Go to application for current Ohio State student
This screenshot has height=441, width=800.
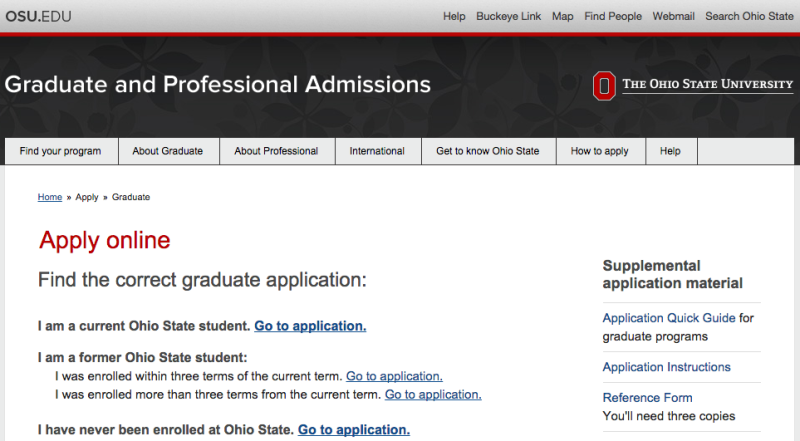tap(310, 326)
